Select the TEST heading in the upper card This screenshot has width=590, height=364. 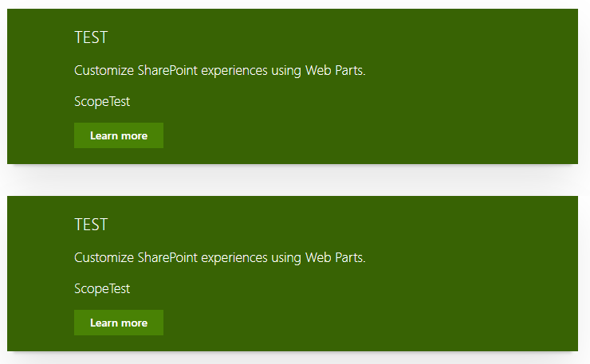click(91, 37)
